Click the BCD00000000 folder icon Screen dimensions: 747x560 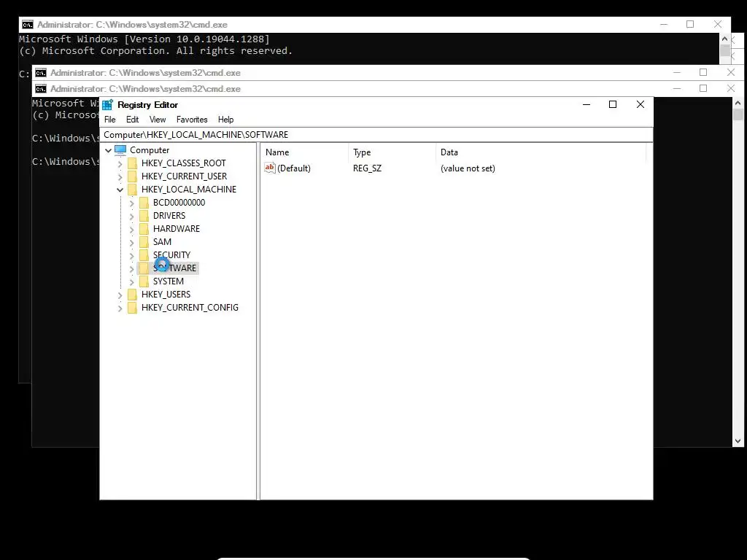point(144,203)
